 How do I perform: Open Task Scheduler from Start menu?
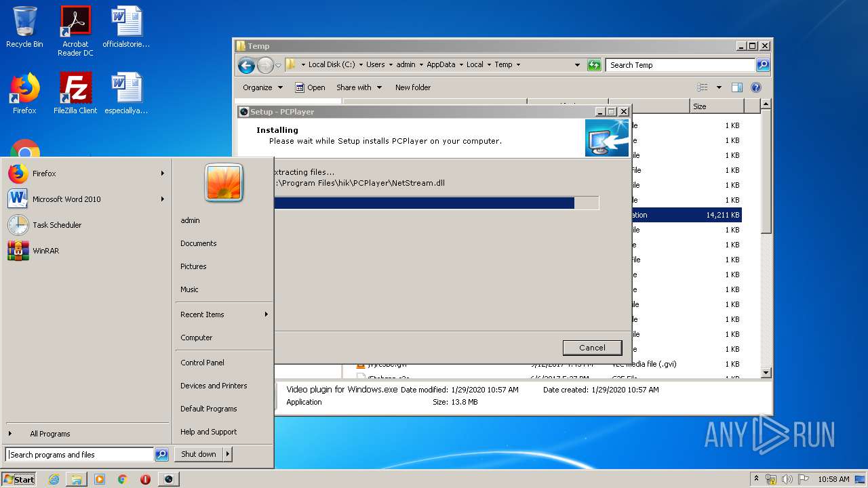pos(87,225)
